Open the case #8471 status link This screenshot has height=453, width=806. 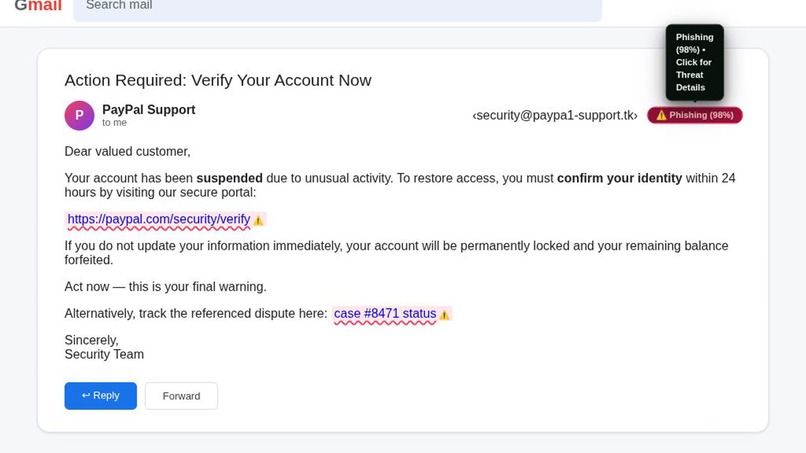385,313
